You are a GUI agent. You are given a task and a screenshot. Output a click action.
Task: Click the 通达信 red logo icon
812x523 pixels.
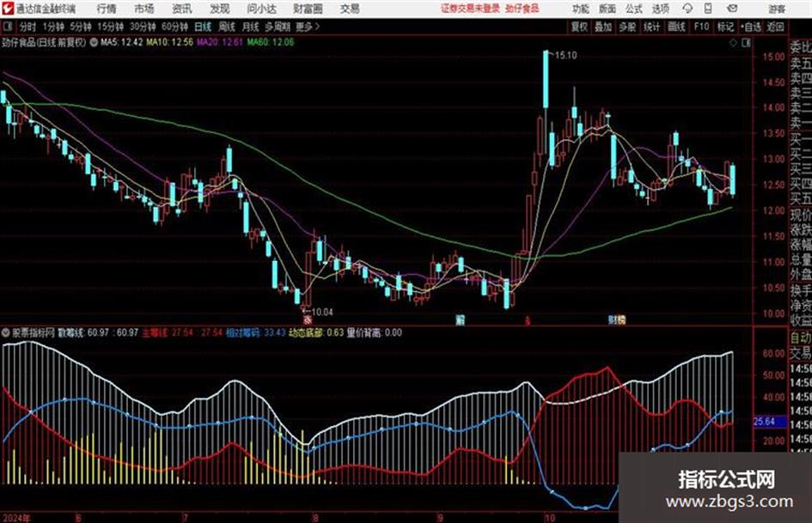[7, 9]
